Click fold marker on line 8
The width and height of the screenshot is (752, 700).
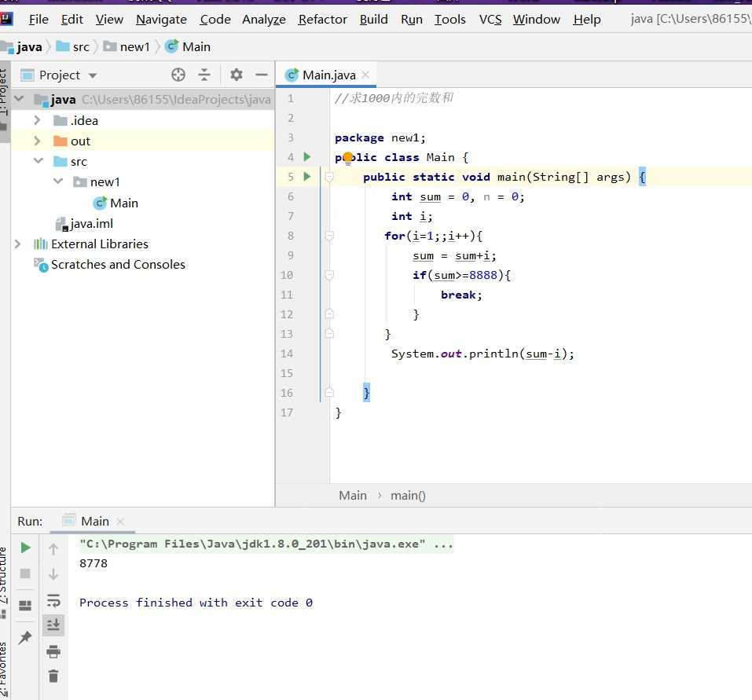[329, 236]
